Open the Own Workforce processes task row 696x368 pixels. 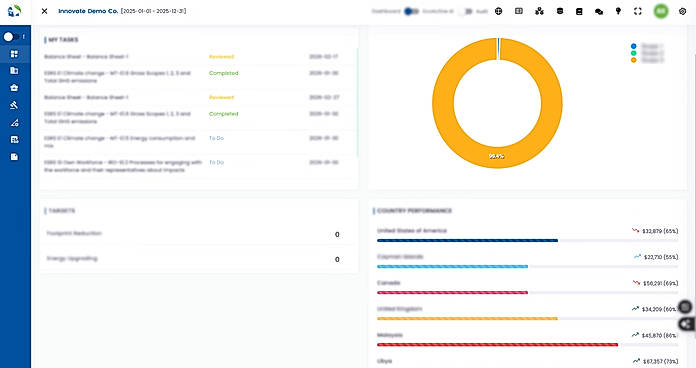[198, 166]
